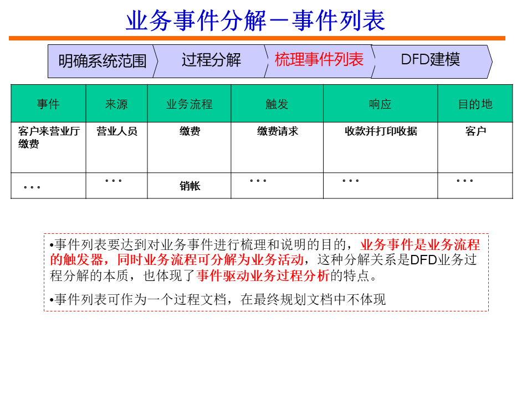Select the cell 营业人员
This screenshot has height=399, width=532.
tap(116, 147)
